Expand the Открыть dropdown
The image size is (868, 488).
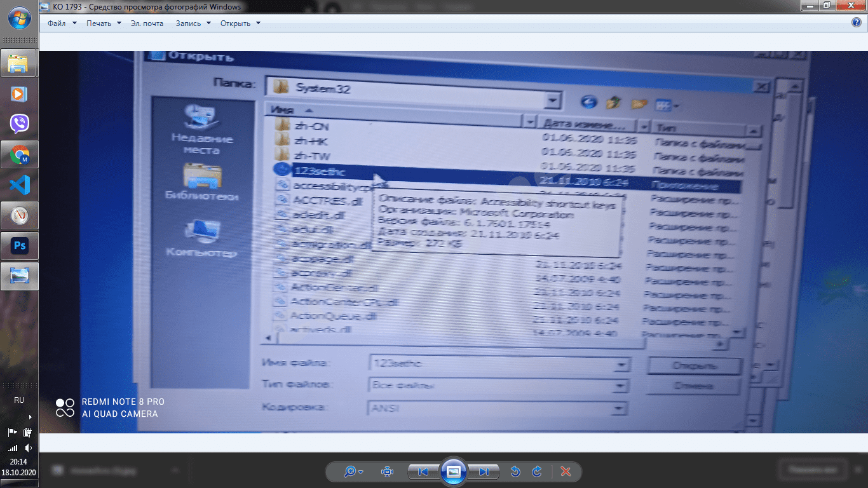coord(240,24)
